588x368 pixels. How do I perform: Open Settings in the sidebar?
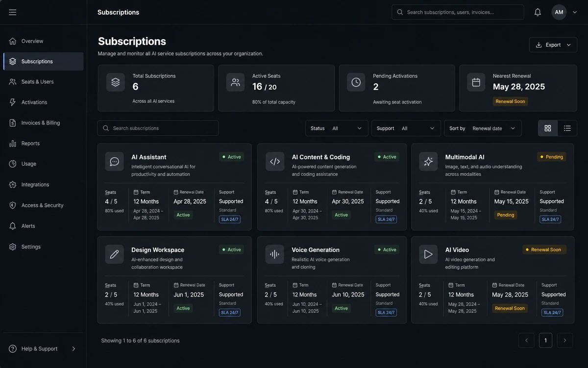coord(43,247)
